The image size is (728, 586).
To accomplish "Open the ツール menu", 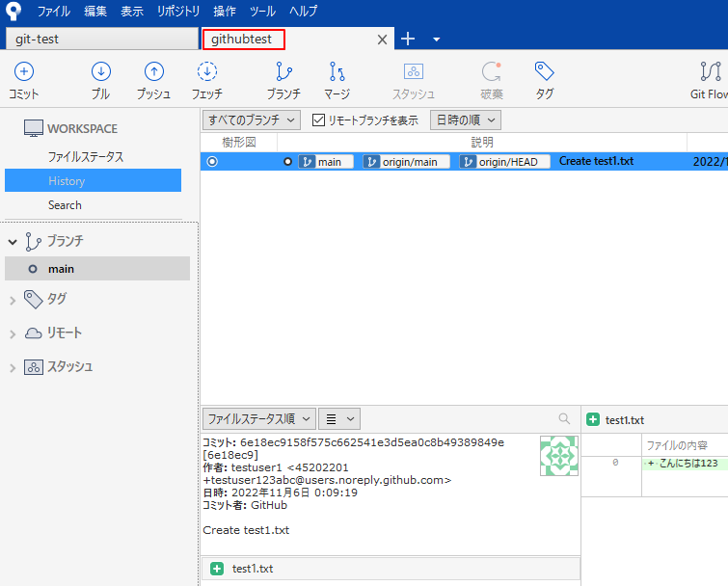I will [263, 12].
